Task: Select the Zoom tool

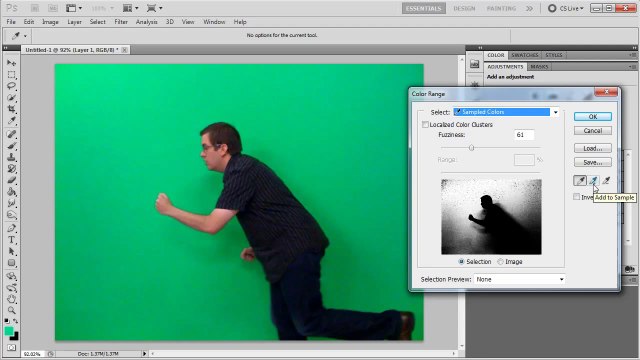Action: 11,311
